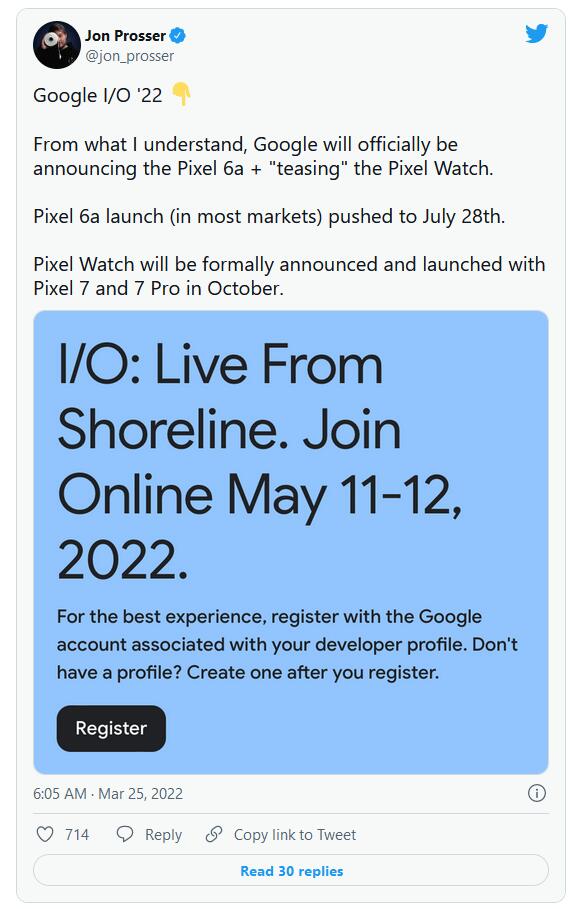Click the blue verified badge
This screenshot has width=576, height=909.
(x=177, y=36)
